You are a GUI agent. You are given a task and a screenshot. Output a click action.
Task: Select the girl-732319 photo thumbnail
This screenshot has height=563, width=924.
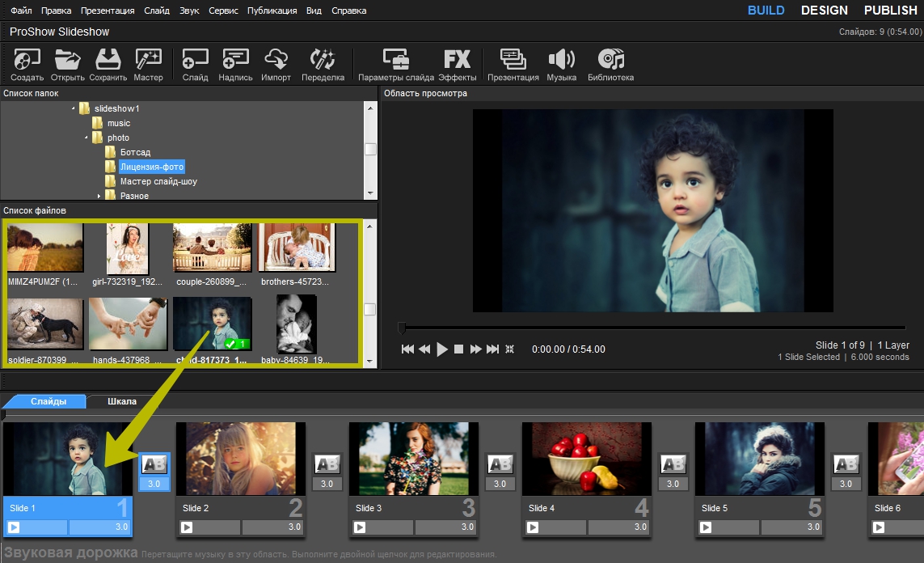tap(127, 248)
